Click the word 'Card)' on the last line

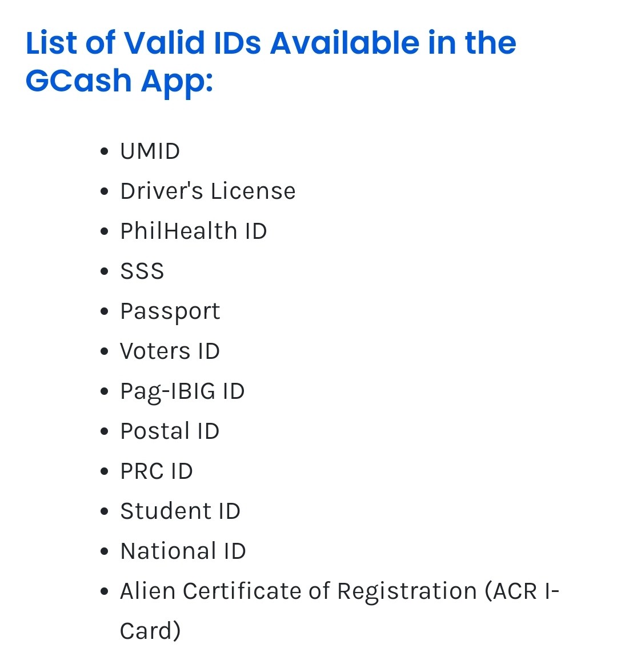tap(150, 631)
